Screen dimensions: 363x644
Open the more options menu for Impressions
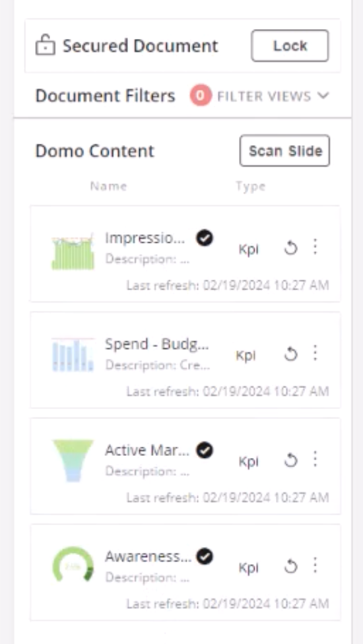pyautogui.click(x=315, y=247)
